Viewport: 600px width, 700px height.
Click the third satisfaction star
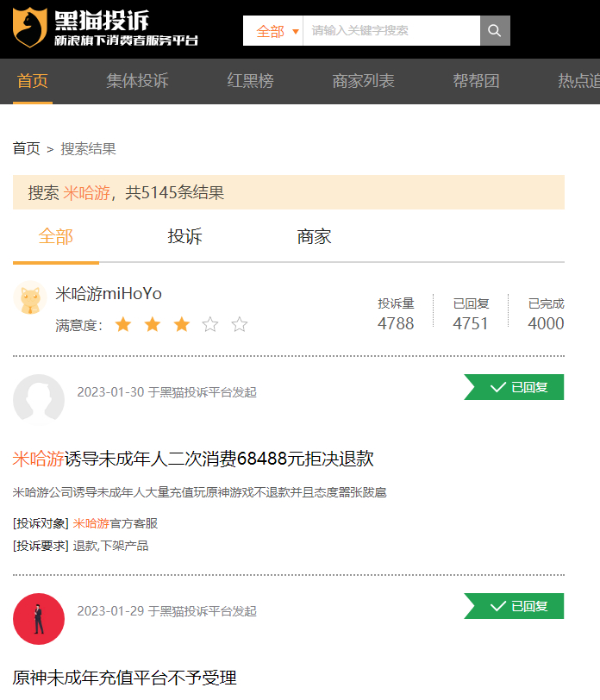[181, 325]
